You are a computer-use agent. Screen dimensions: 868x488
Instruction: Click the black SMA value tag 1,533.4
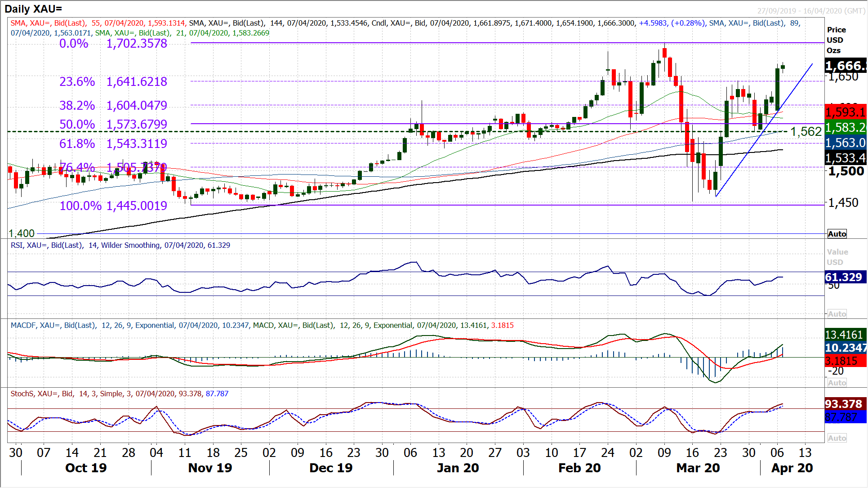846,158
